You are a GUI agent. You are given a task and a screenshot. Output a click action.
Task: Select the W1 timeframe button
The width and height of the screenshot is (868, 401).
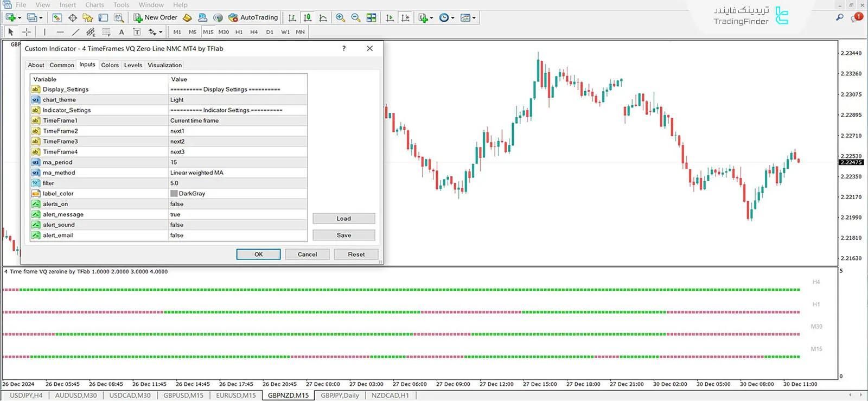(285, 32)
